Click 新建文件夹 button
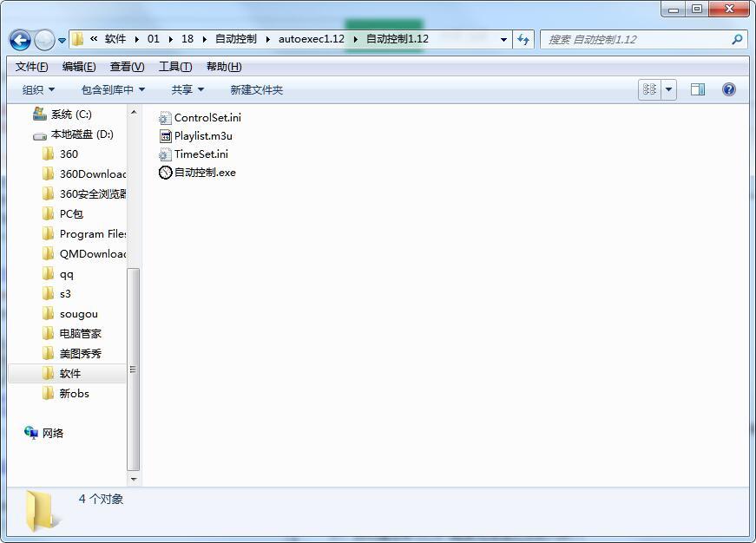This screenshot has height=543, width=756. (x=257, y=89)
